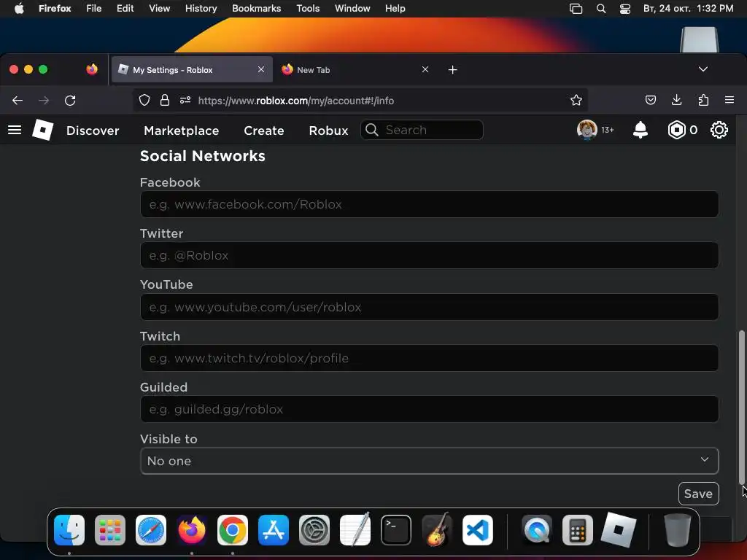Focus the YouTube URL field
The width and height of the screenshot is (747, 560).
click(x=429, y=307)
